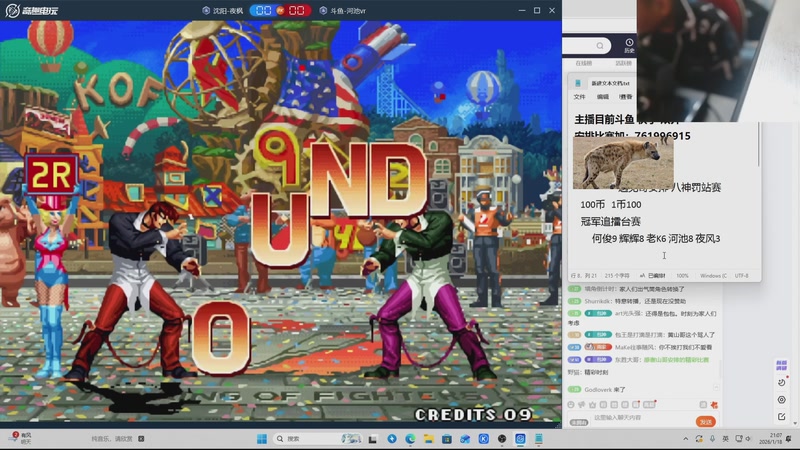Click player name 沈阳-夜枫 in title bar
Viewport: 800px width, 450px height.
223,10
